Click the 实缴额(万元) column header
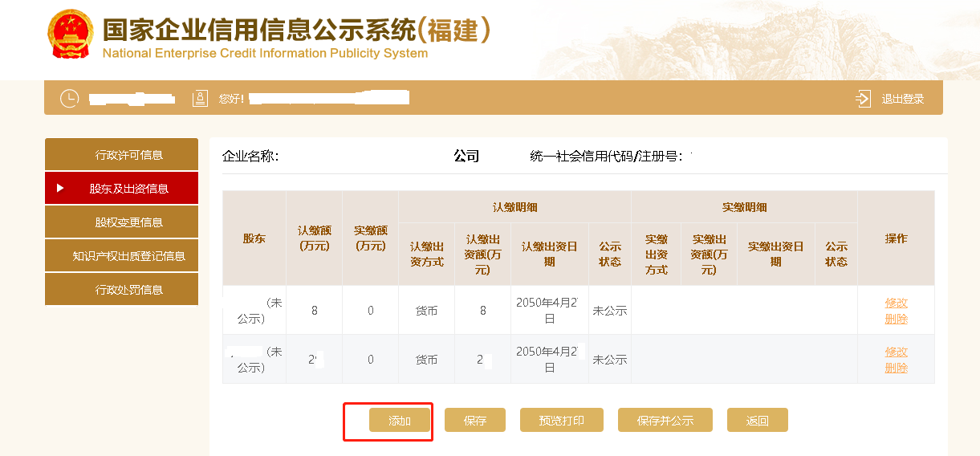The width and height of the screenshot is (980, 456). coord(371,238)
